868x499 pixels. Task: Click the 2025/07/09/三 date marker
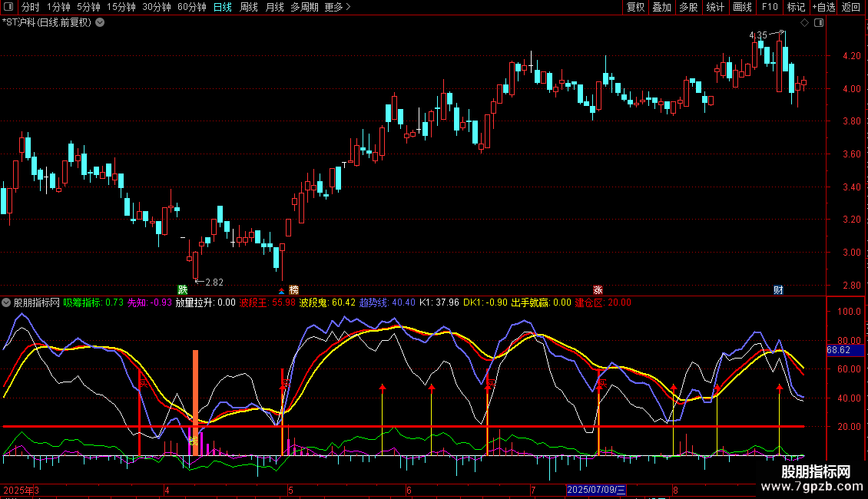[596, 490]
